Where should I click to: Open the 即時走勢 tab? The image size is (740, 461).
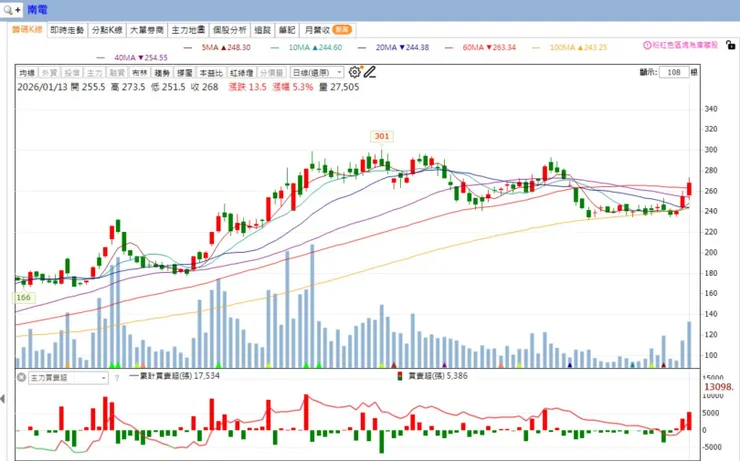point(67,30)
